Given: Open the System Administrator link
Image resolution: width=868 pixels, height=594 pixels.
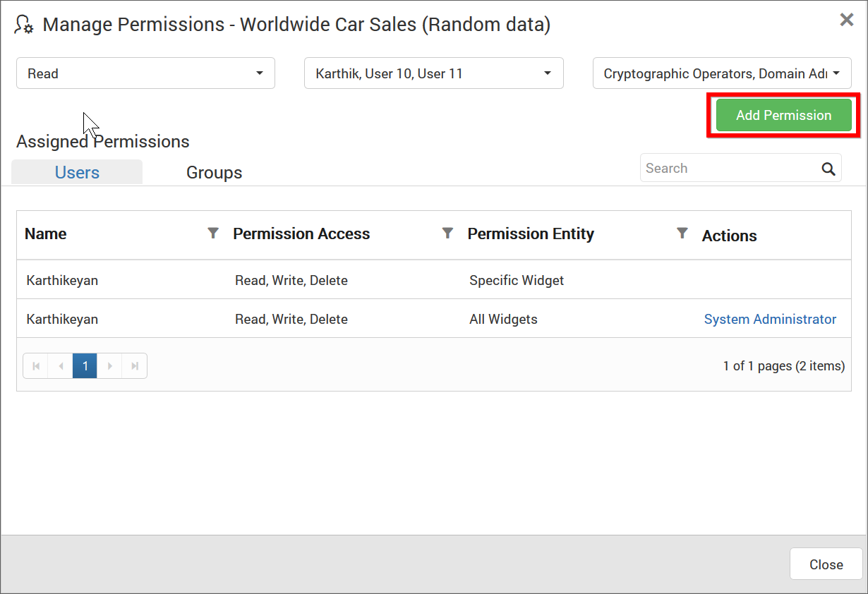Looking at the screenshot, I should [x=770, y=319].
